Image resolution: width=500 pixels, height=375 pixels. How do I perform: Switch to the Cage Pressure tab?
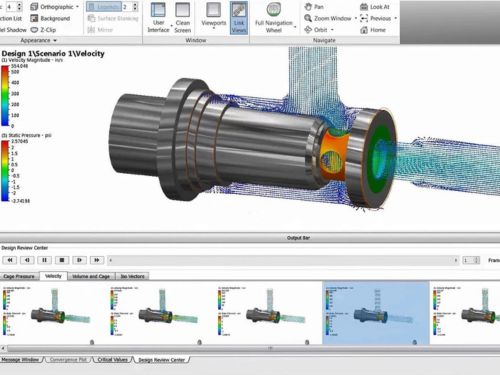tap(19, 276)
